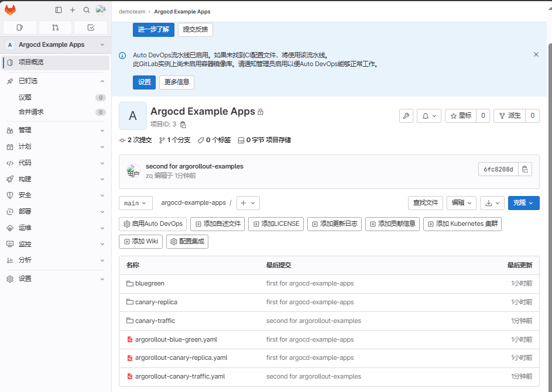Click 添加自述文件 add README button

pyautogui.click(x=218, y=224)
